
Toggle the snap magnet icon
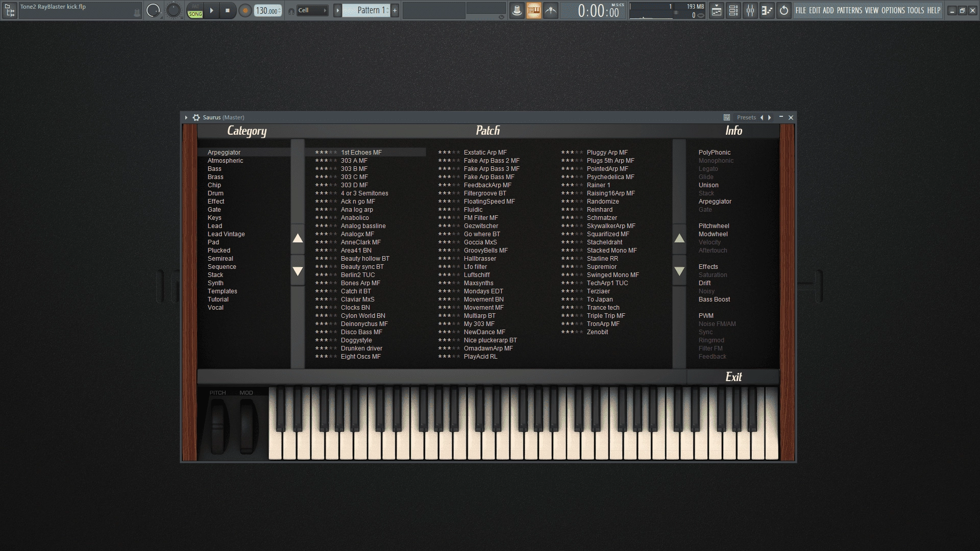(x=291, y=11)
